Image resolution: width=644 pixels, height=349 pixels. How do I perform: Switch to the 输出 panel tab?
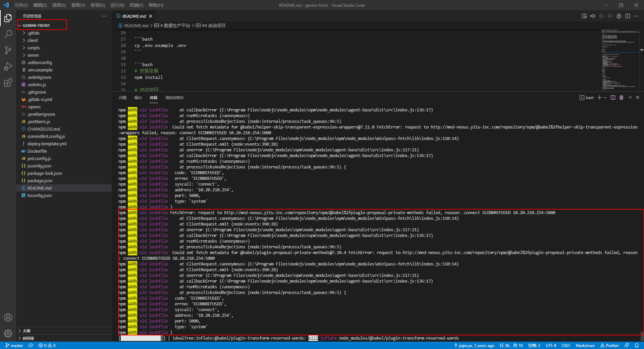click(x=138, y=98)
